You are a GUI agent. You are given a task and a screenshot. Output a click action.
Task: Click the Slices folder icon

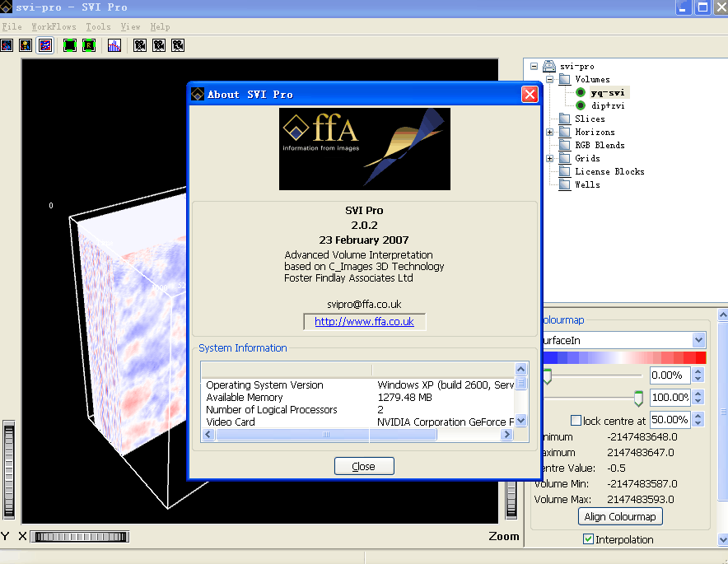pos(565,119)
